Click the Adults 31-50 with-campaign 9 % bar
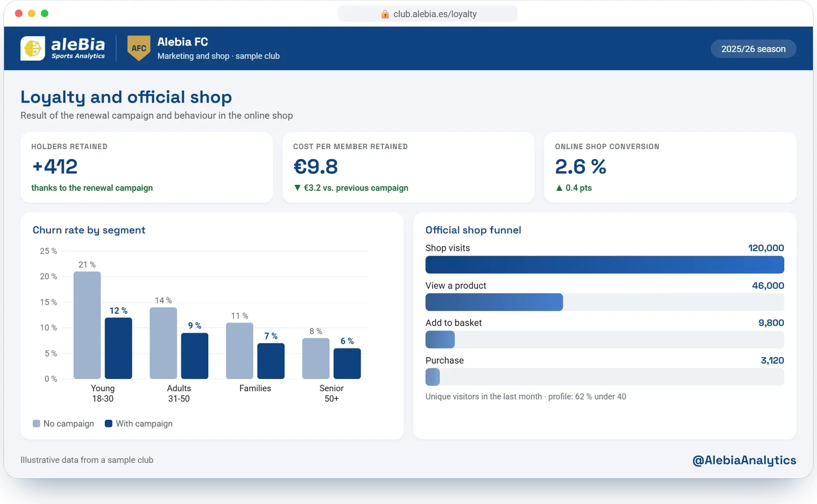The height and width of the screenshot is (504, 817). point(195,356)
